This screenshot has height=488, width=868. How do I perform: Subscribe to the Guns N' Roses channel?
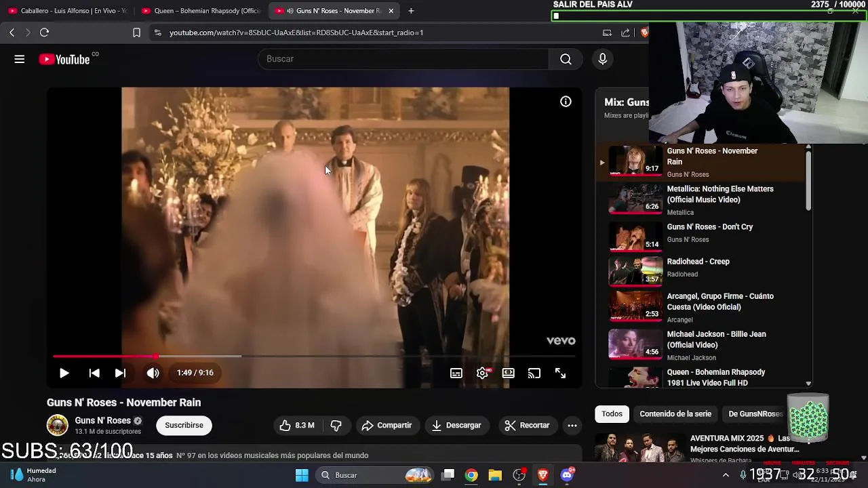pyautogui.click(x=184, y=425)
